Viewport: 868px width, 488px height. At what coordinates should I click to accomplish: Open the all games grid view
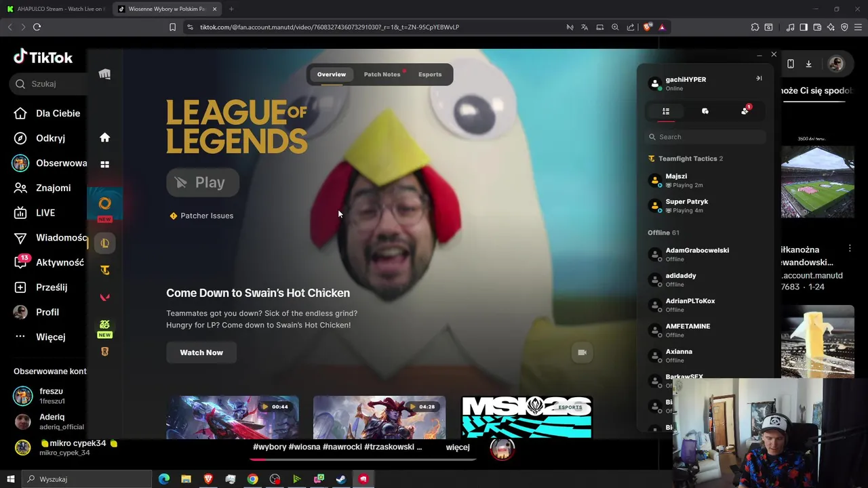point(104,164)
